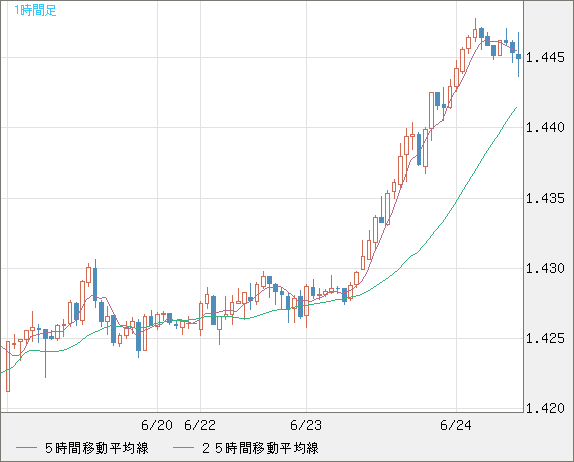Image resolution: width=574 pixels, height=462 pixels.
Task: Click the 6/22 date axis label
Action: [200, 425]
